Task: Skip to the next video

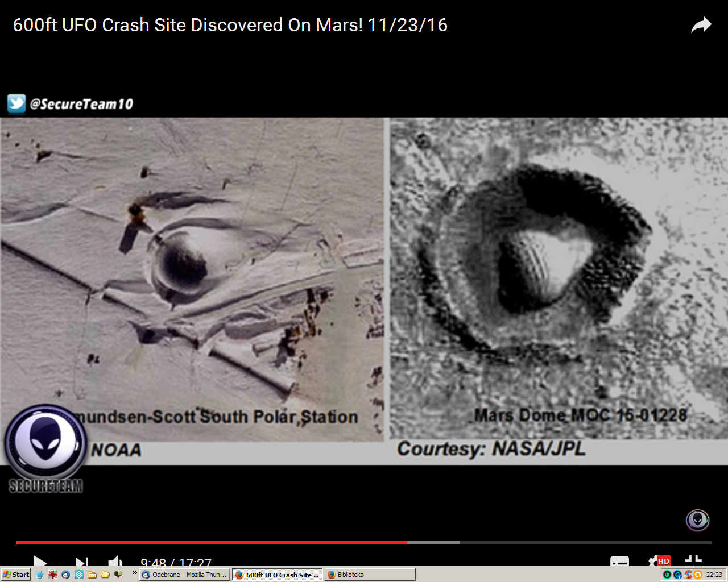Action: (x=82, y=562)
